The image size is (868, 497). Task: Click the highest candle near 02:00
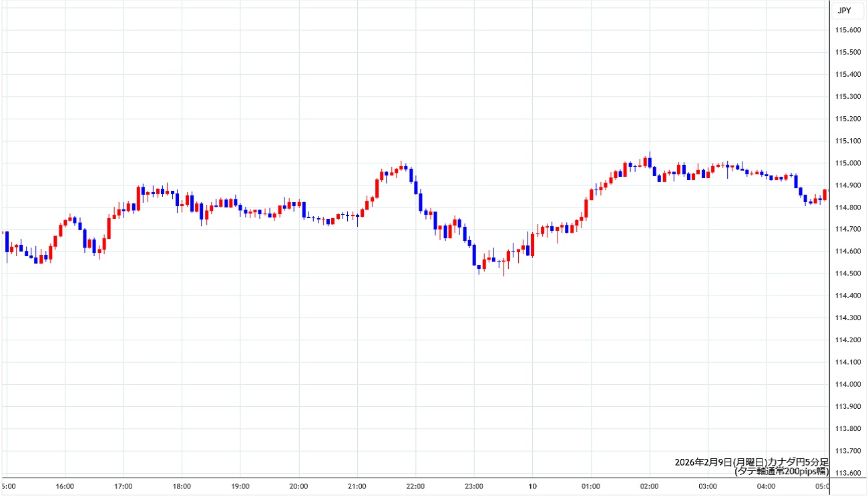click(x=649, y=161)
